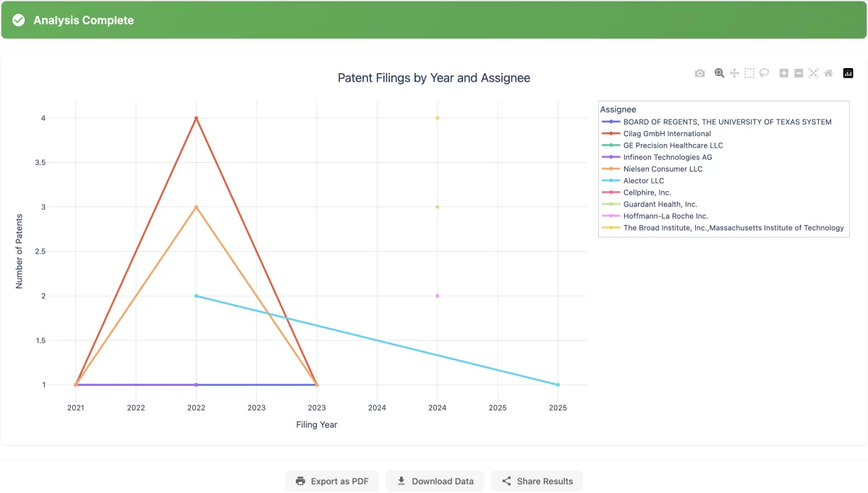Image resolution: width=868 pixels, height=493 pixels.
Task: Zoom in on the chart
Action: [783, 73]
